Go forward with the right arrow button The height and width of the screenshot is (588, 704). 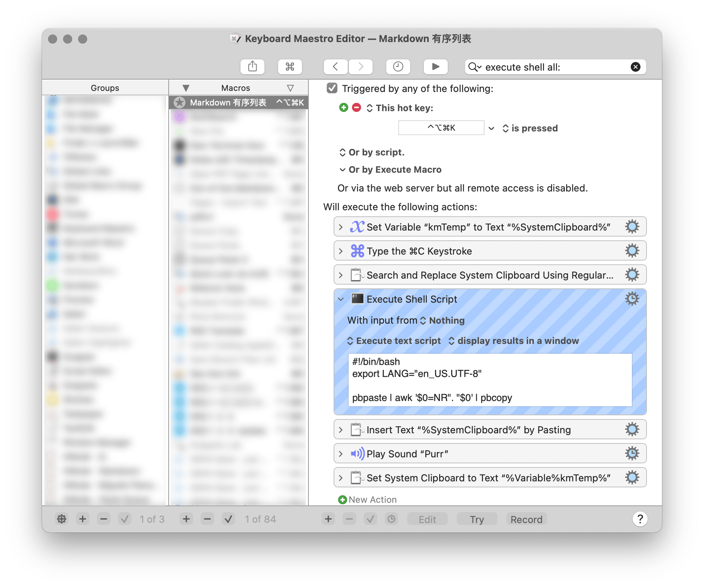[361, 67]
